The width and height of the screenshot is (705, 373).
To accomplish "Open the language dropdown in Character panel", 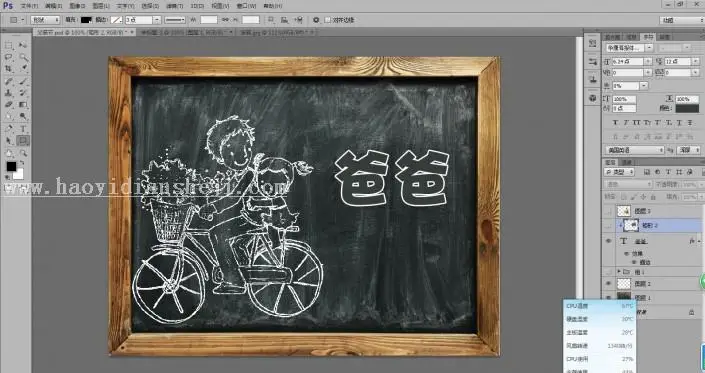I will (634, 150).
